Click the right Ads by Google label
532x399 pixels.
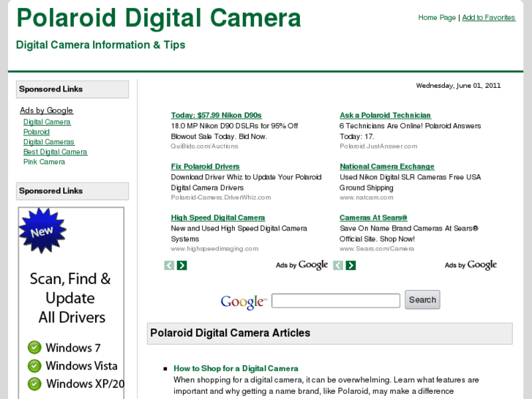(471, 265)
